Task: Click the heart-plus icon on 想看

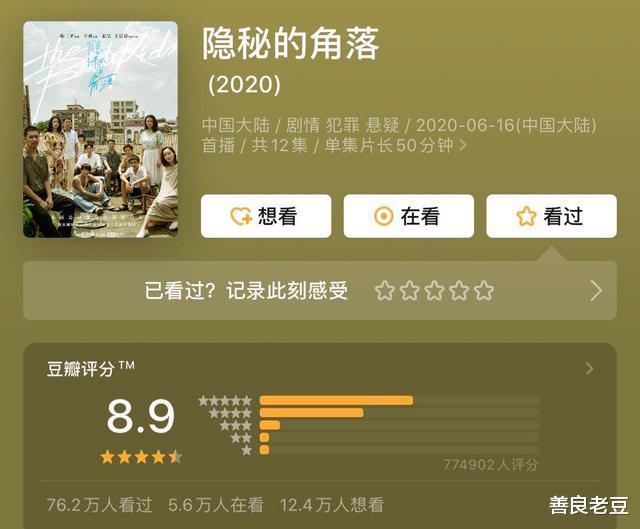Action: pos(241,216)
